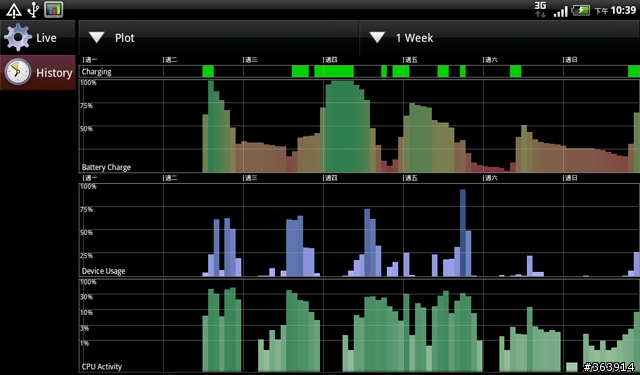
Task: Tap the first green charging segment
Action: [x=208, y=71]
